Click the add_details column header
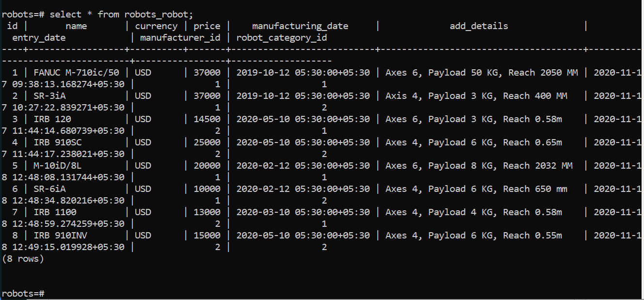 [x=479, y=26]
